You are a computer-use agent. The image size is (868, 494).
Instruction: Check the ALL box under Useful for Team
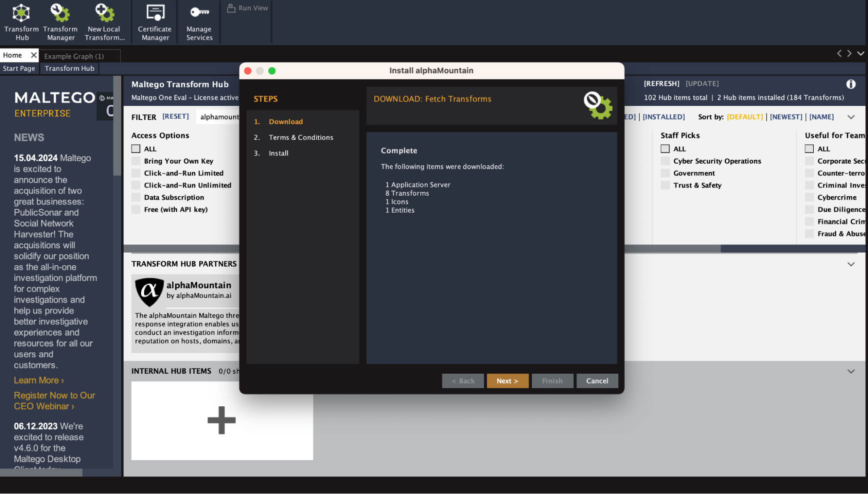[809, 149]
